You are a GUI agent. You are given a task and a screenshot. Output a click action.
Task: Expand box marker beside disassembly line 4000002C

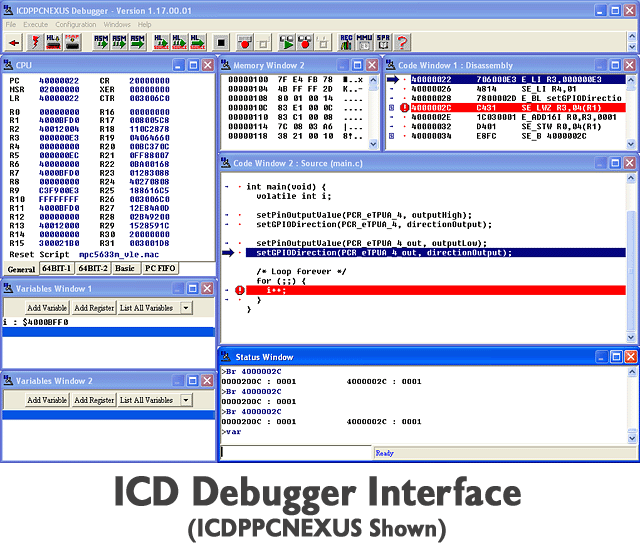pyautogui.click(x=391, y=108)
